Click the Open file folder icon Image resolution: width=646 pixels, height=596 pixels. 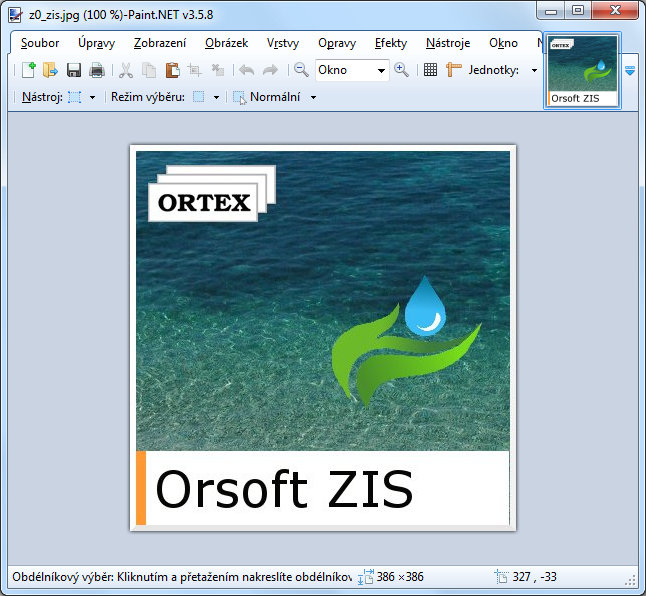(x=50, y=70)
